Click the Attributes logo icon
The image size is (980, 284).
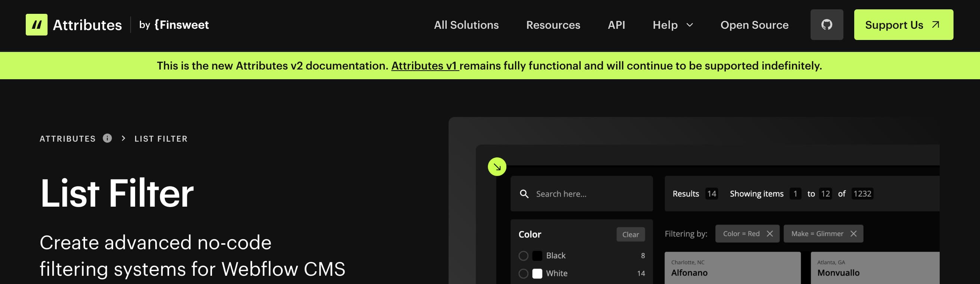(37, 25)
